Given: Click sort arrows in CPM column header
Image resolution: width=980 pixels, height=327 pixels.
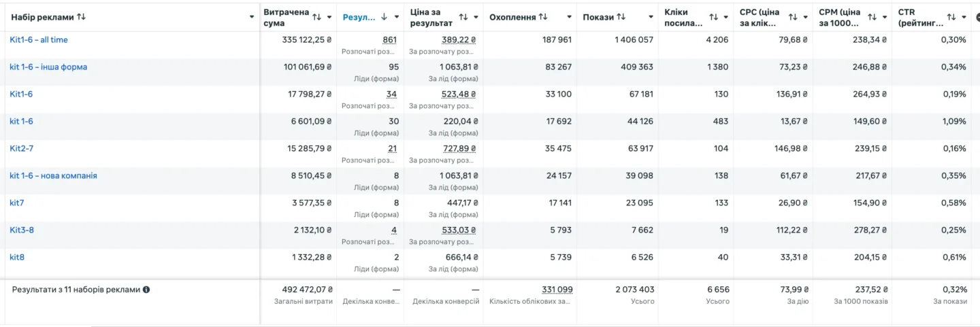Looking at the screenshot, I should tap(872, 17).
